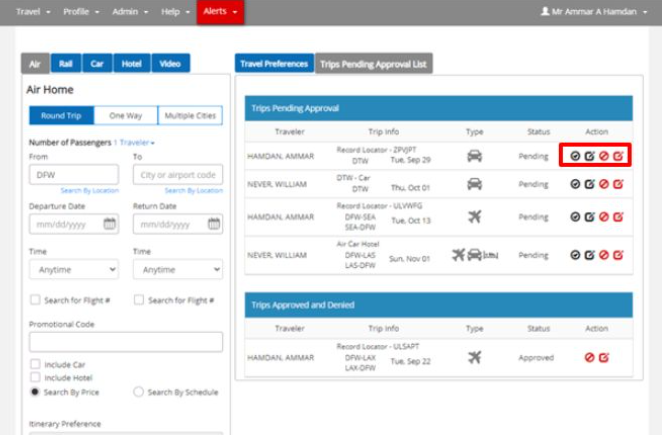Switch to Video tab

170,64
